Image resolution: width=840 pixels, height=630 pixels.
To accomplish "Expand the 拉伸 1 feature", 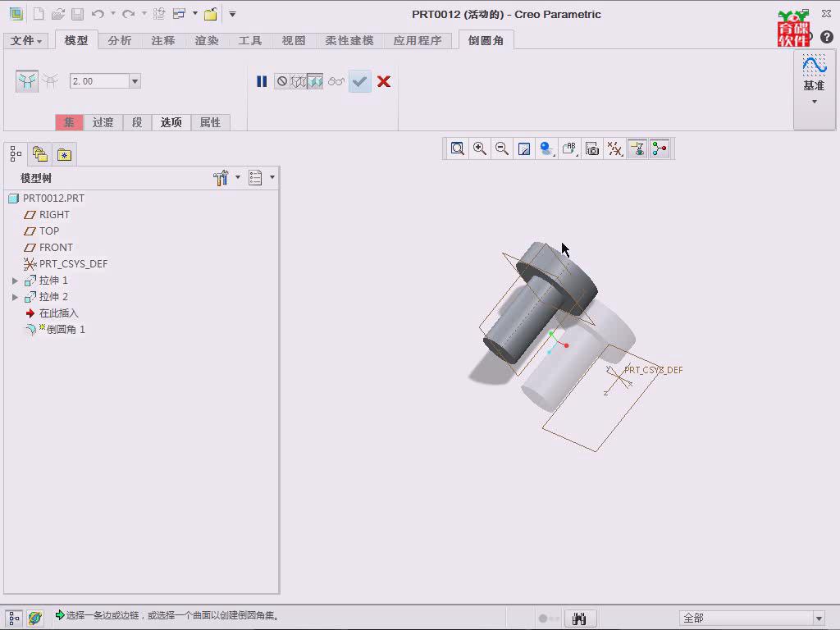I will (15, 281).
